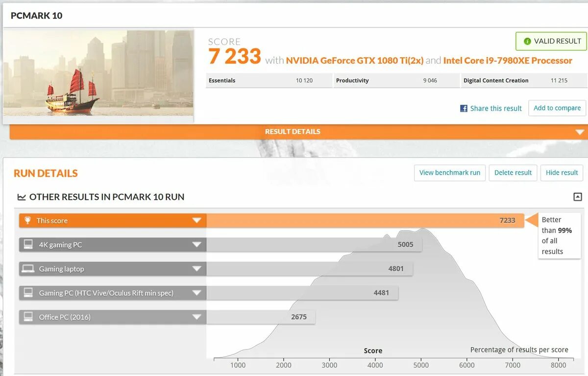Select the monitor icon beside Office PC (2016)

[28, 317]
